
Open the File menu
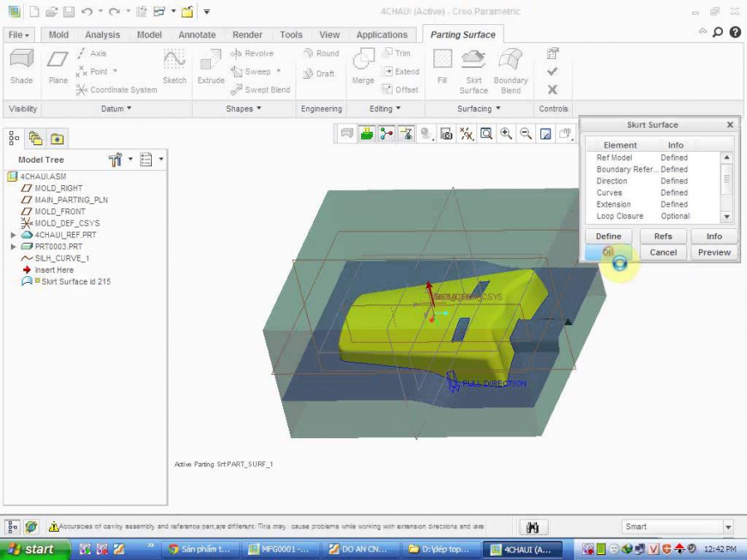(x=18, y=35)
